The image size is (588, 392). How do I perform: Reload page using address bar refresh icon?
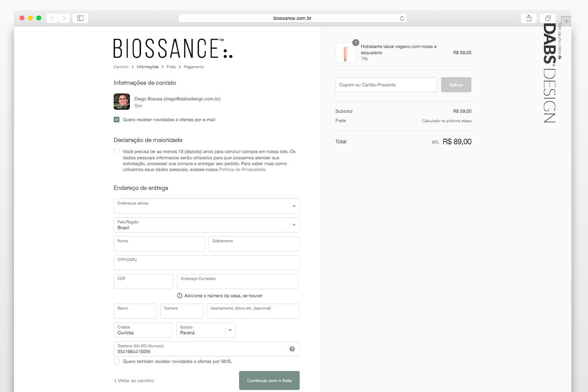click(x=402, y=18)
